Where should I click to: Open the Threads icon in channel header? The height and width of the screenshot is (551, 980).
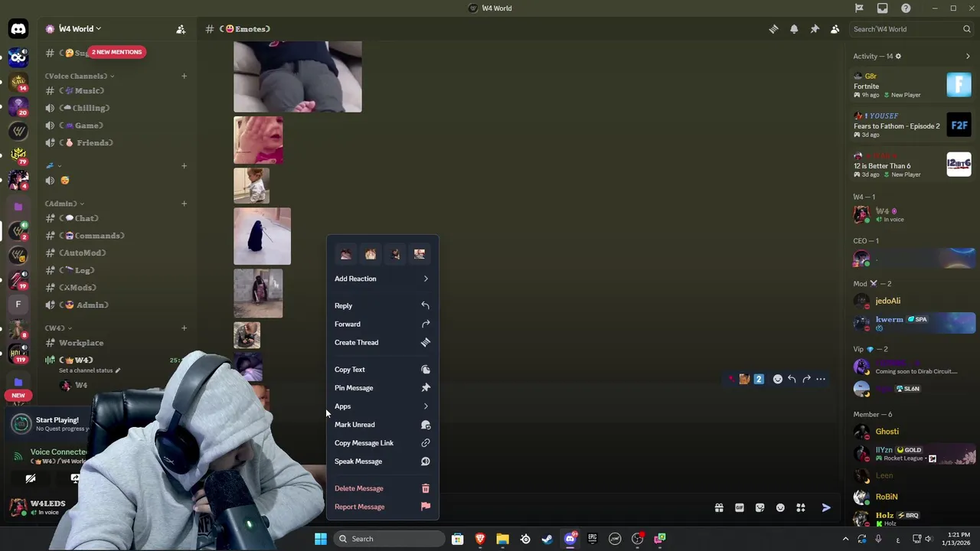[x=773, y=29]
